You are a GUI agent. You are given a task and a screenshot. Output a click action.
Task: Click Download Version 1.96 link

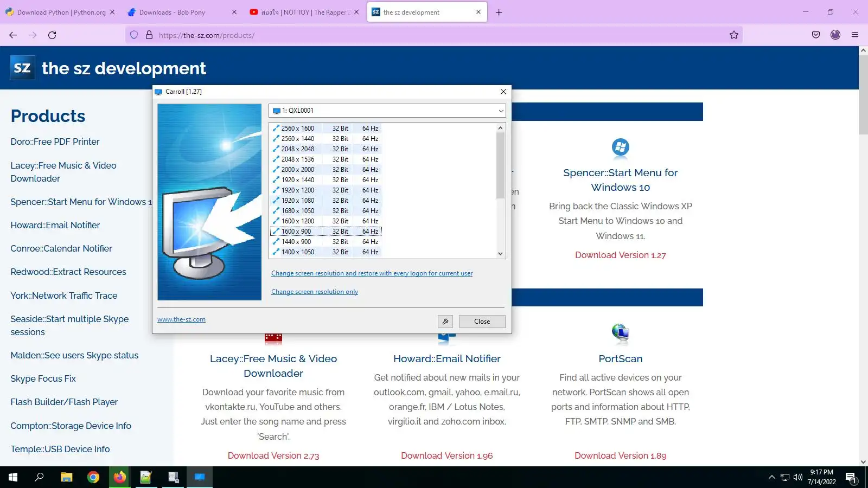pyautogui.click(x=447, y=455)
